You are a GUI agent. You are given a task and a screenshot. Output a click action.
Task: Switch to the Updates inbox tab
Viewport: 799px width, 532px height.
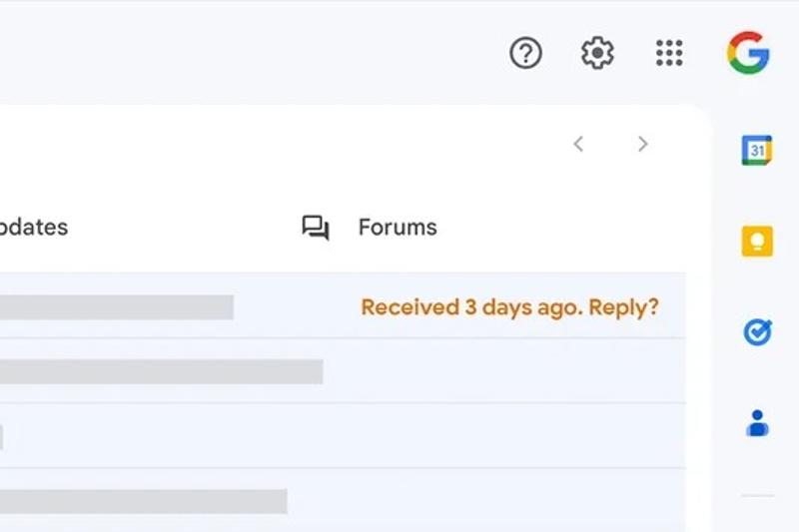coord(34,228)
